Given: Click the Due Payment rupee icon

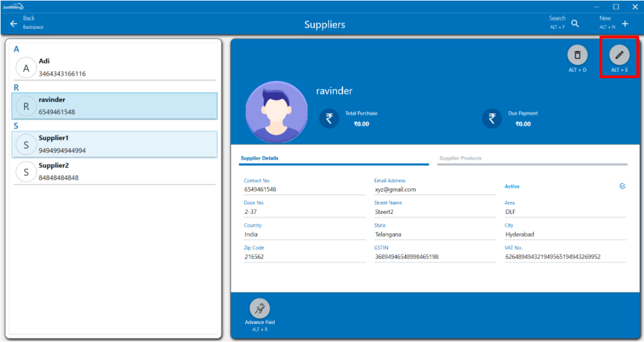Looking at the screenshot, I should point(491,118).
